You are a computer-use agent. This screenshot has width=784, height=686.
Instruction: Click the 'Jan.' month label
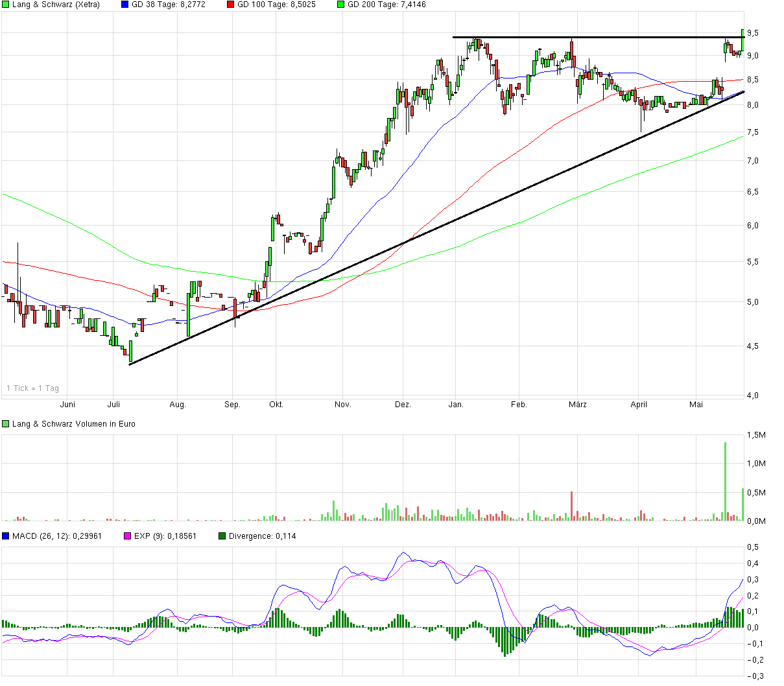pyautogui.click(x=456, y=405)
